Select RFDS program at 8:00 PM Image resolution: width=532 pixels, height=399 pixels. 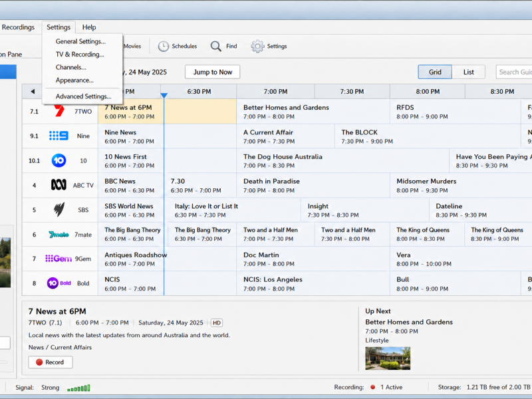[x=456, y=111]
